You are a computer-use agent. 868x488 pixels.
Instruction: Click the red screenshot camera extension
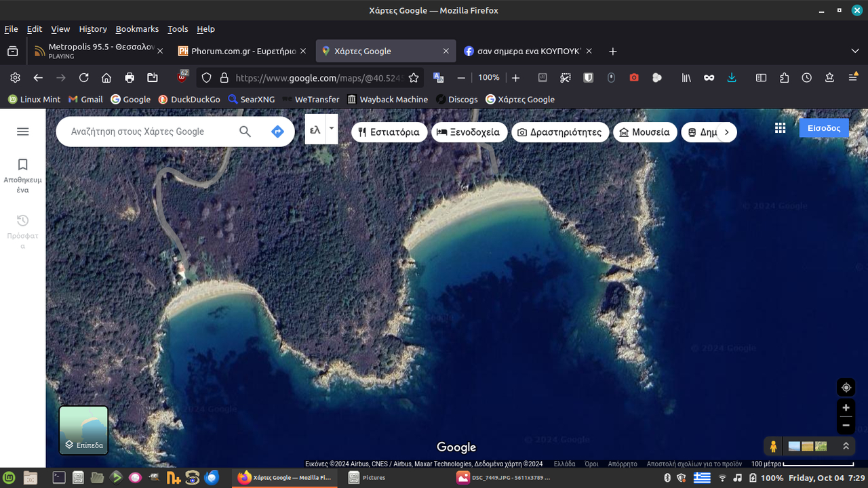(x=634, y=78)
